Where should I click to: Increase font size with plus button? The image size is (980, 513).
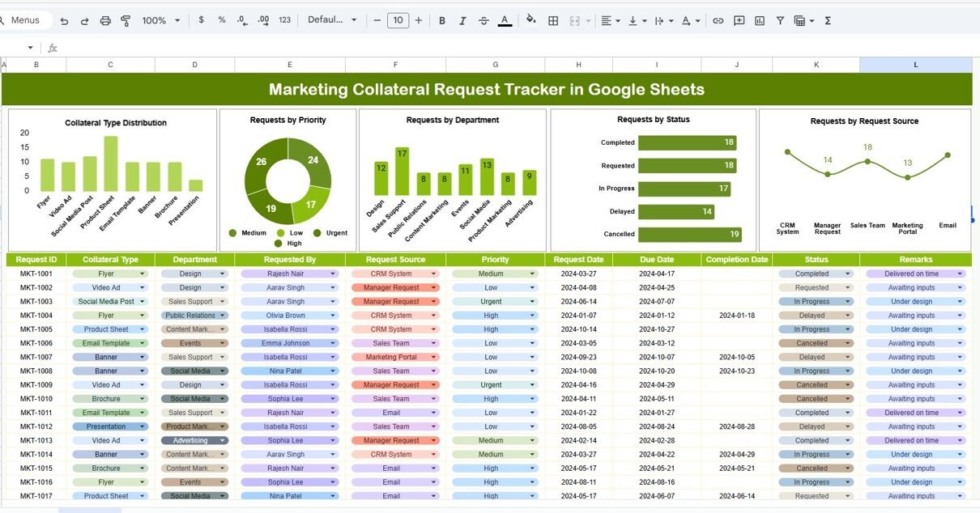tap(419, 21)
